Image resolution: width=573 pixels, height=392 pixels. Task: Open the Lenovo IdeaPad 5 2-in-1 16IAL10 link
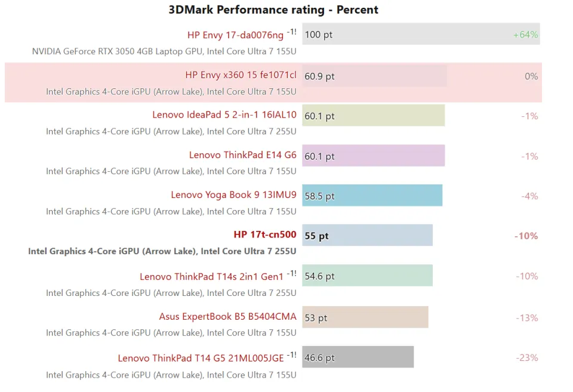[x=224, y=115]
